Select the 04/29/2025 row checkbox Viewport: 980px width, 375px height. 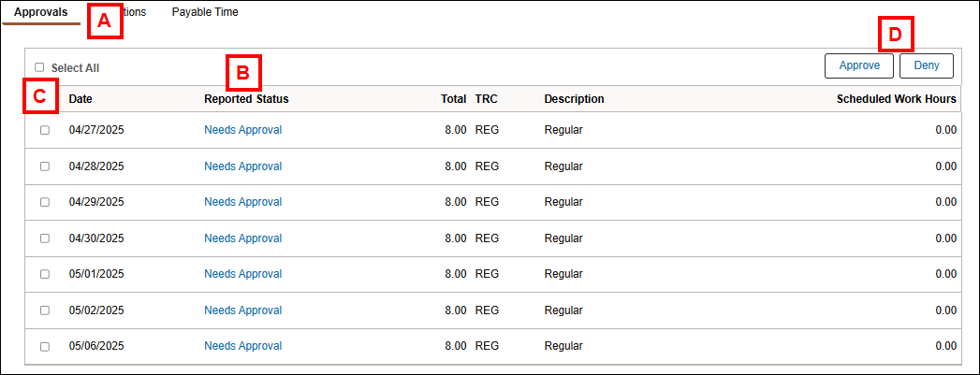44,202
